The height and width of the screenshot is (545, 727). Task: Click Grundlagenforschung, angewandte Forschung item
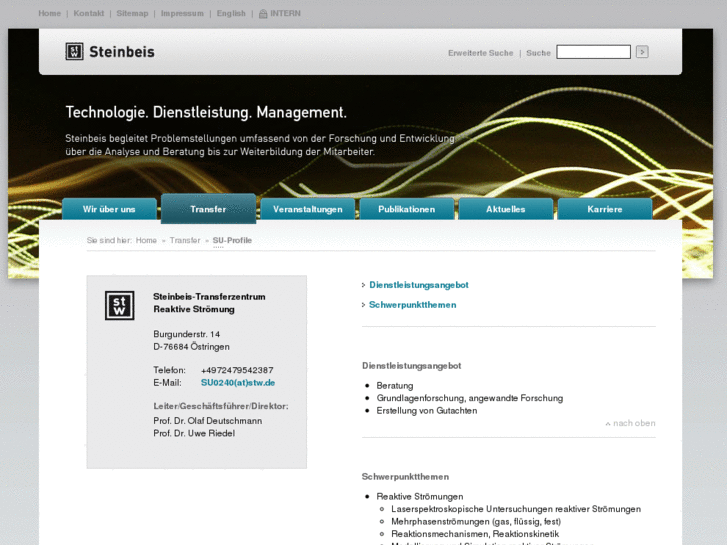click(x=470, y=398)
